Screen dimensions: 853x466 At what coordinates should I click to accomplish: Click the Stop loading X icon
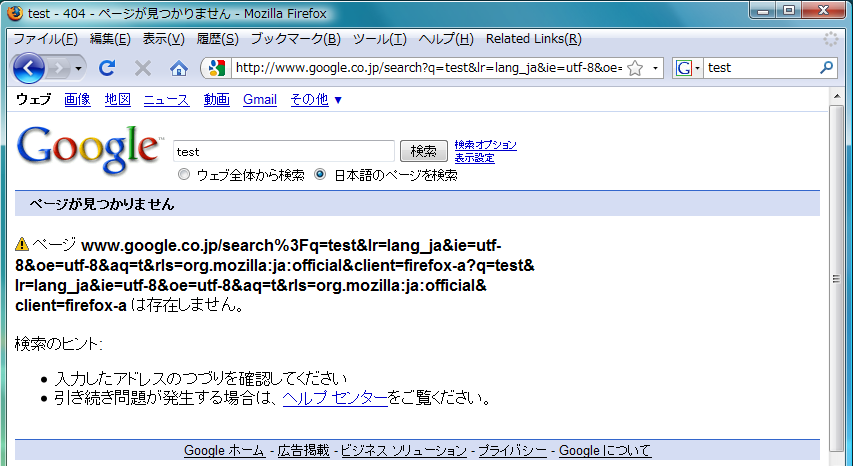(143, 69)
